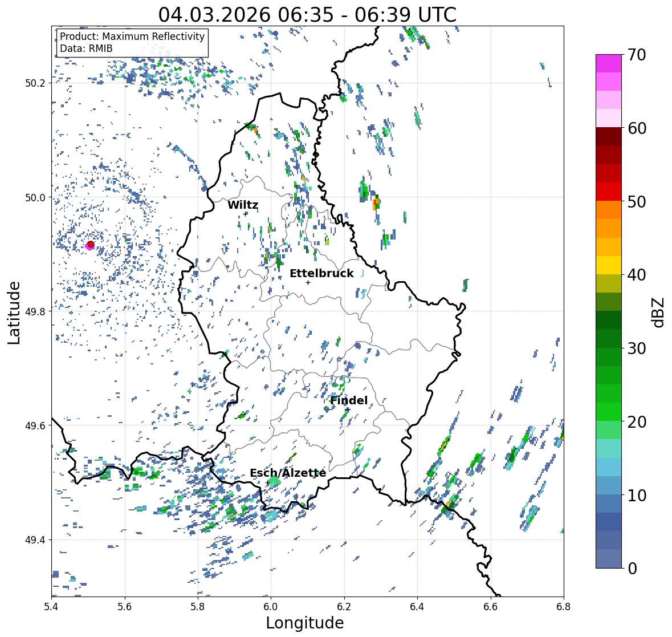Image resolution: width=672 pixels, height=637 pixels.
Task: Click the Longitude axis label
Action: [305, 623]
